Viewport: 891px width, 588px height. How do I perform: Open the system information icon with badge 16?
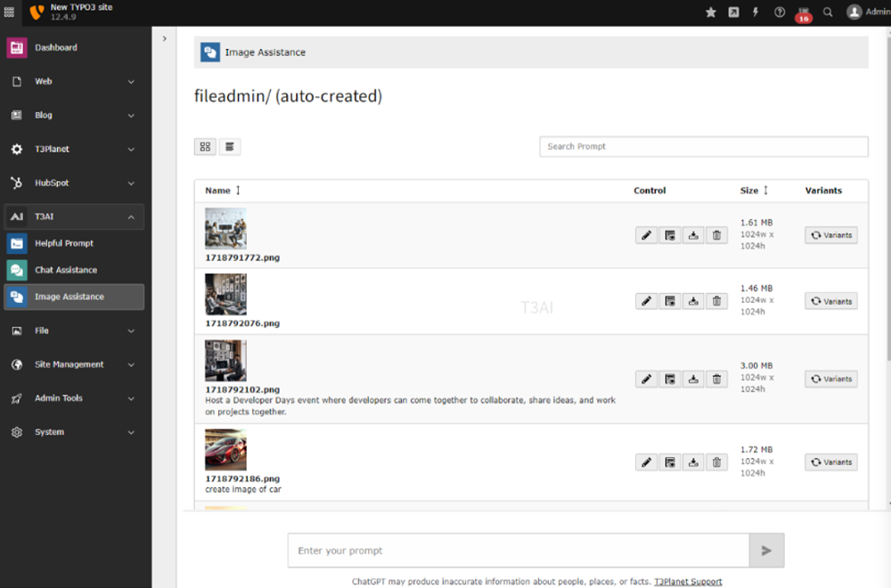point(803,13)
